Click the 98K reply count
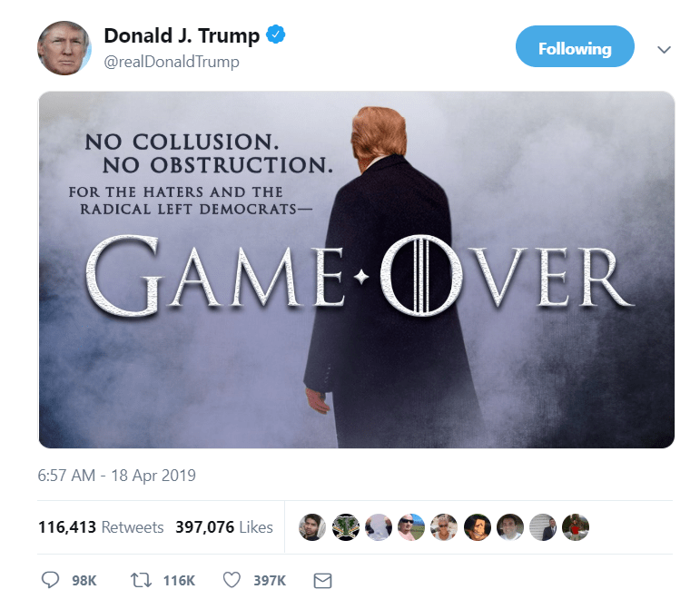The image size is (700, 609). tap(84, 581)
